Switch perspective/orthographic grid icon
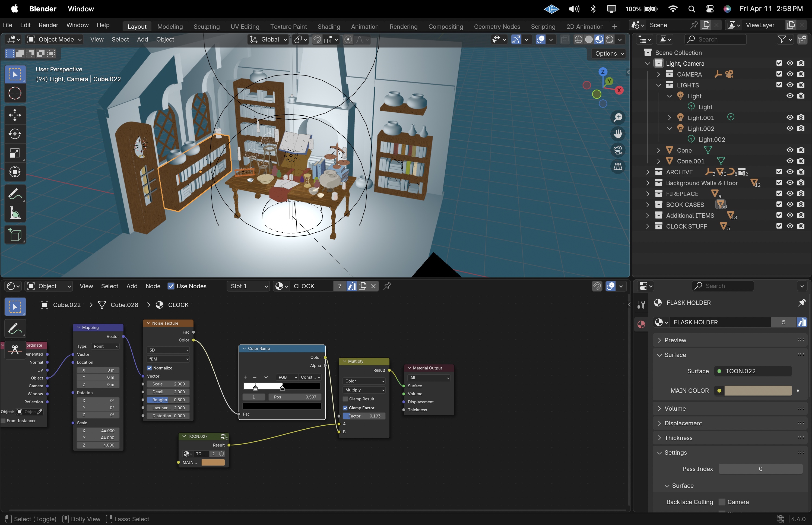This screenshot has height=525, width=812. click(x=618, y=166)
